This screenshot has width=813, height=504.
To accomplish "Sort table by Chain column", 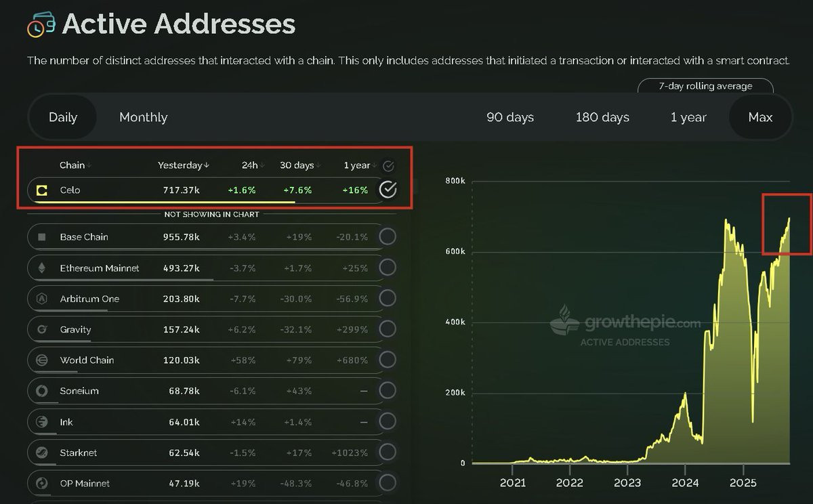I will point(75,165).
